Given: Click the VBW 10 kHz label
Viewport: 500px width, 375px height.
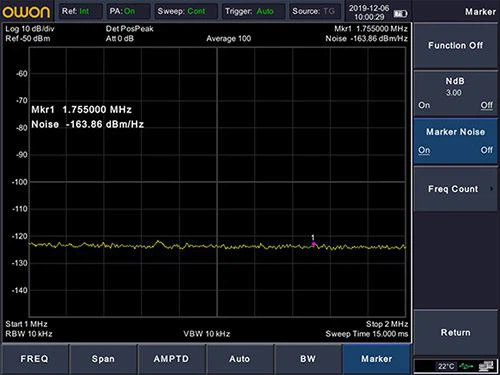Looking at the screenshot, I should click(x=207, y=334).
